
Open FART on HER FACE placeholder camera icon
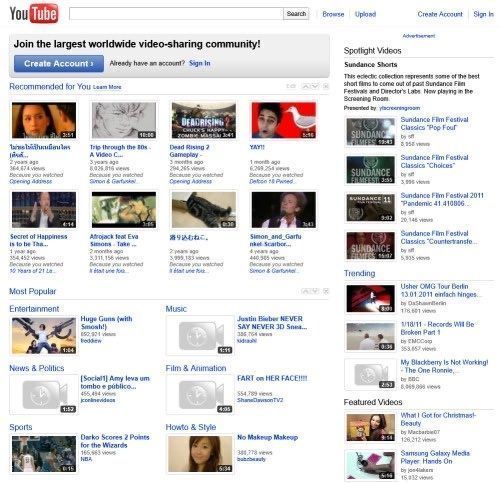coord(200,395)
